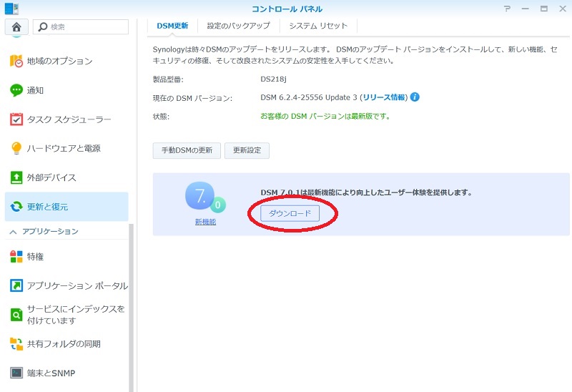
Task: Switch to the DSM更新 tab
Action: 172,26
